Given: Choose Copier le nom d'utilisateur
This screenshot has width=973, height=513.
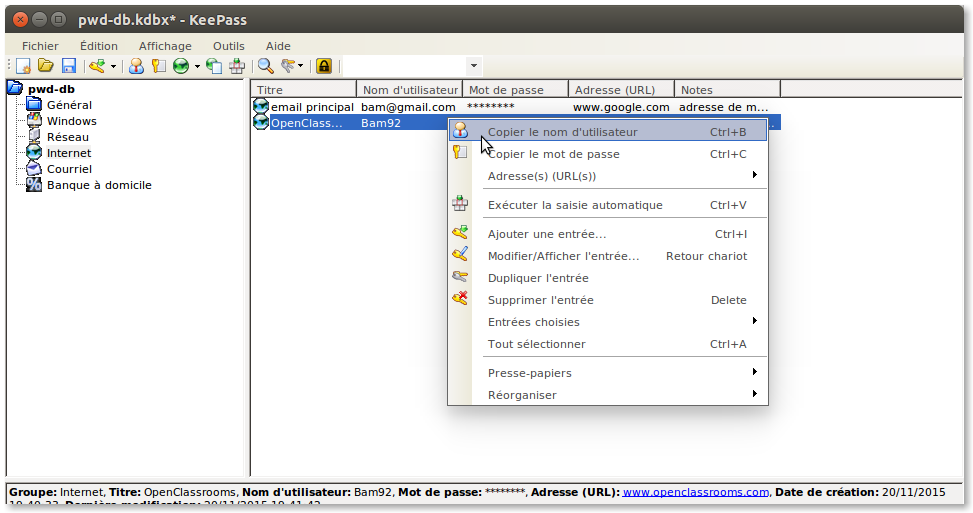Looking at the screenshot, I should point(608,132).
